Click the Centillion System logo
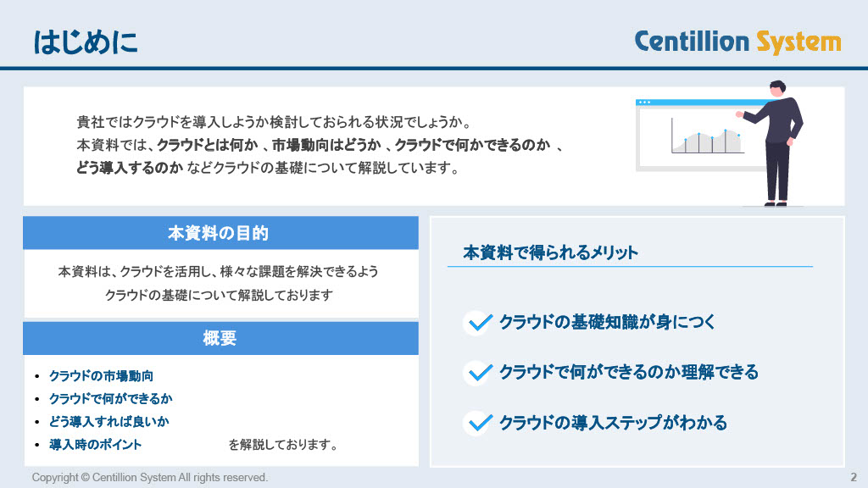The image size is (868, 488). click(737, 42)
